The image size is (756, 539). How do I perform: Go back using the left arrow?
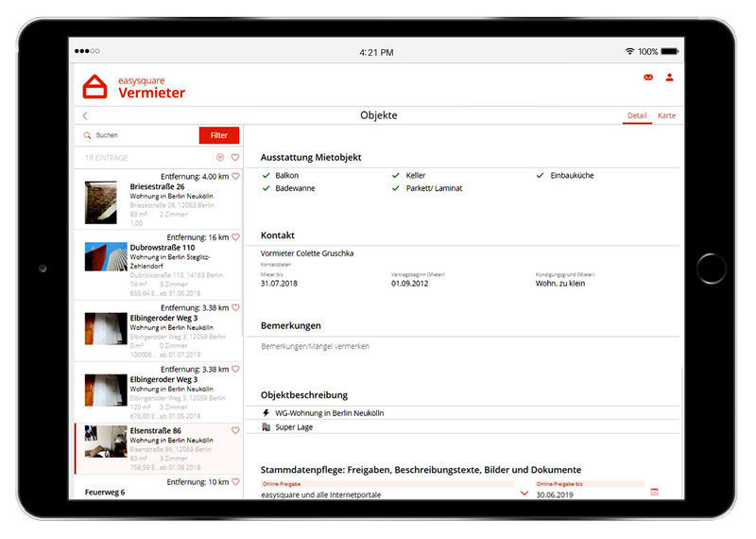(x=85, y=116)
